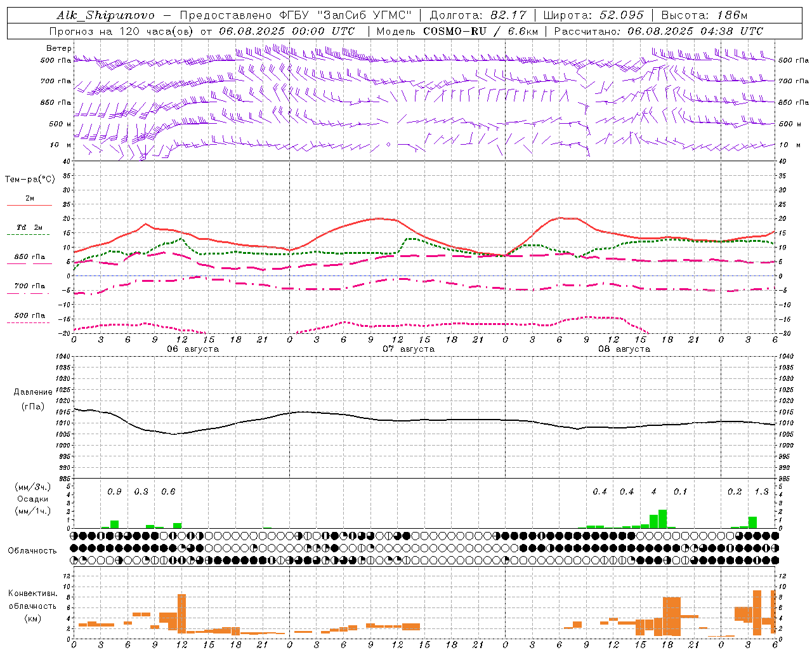Click the 'Осадки' precipitation label
The width and height of the screenshot is (812, 650).
[x=33, y=499]
